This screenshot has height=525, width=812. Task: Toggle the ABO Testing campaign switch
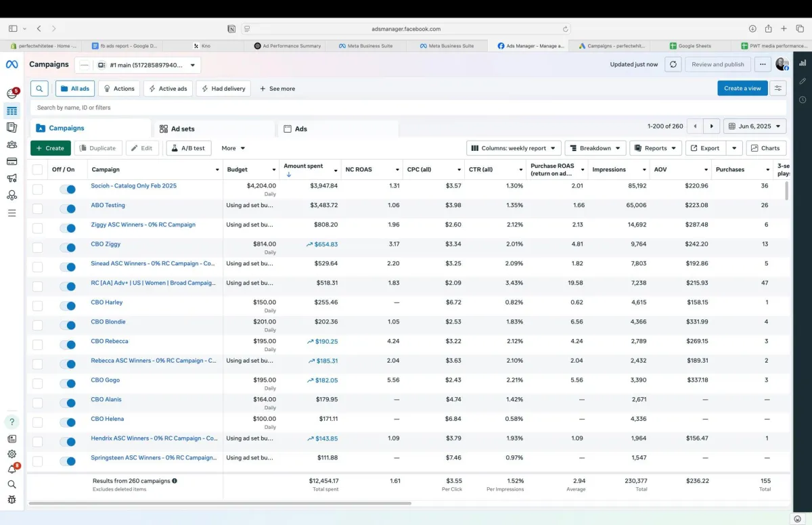click(68, 209)
